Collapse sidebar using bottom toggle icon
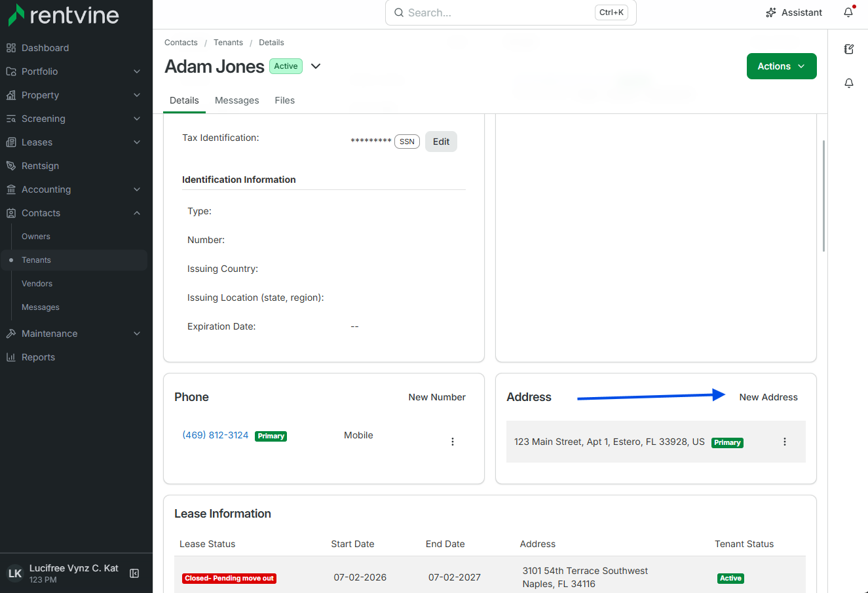This screenshot has height=593, width=868. pyautogui.click(x=134, y=573)
